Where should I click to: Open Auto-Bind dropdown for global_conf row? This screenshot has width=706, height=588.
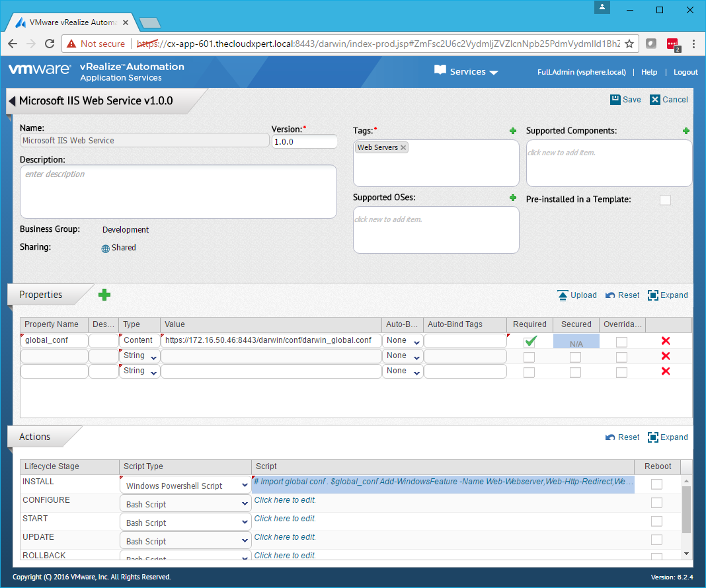[404, 341]
